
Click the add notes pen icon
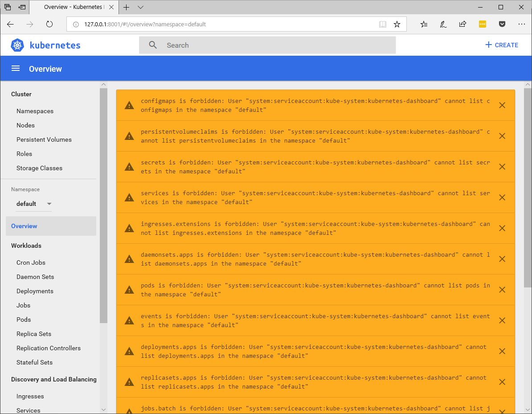click(x=443, y=24)
